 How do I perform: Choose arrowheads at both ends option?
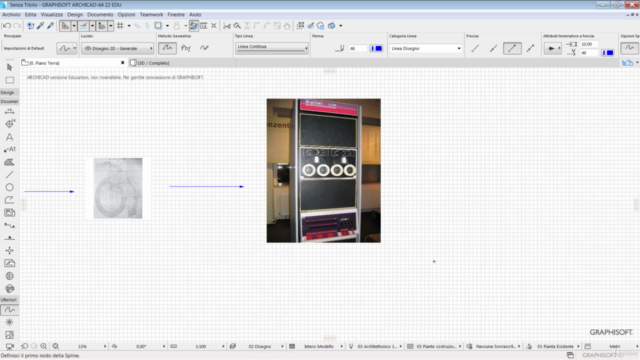coord(531,48)
